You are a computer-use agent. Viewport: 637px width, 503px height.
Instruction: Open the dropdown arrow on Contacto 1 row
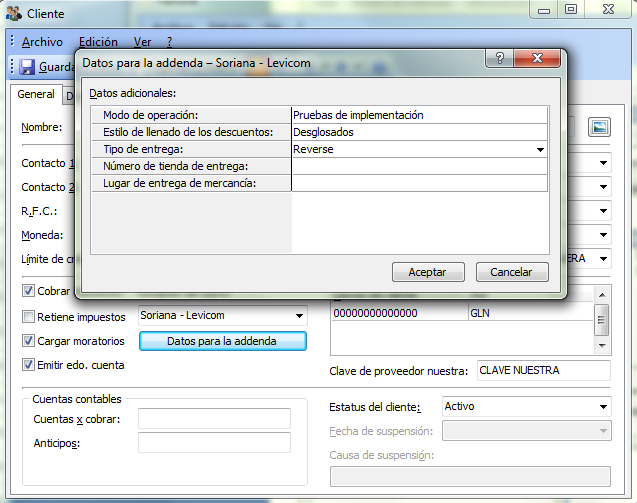coord(603,163)
